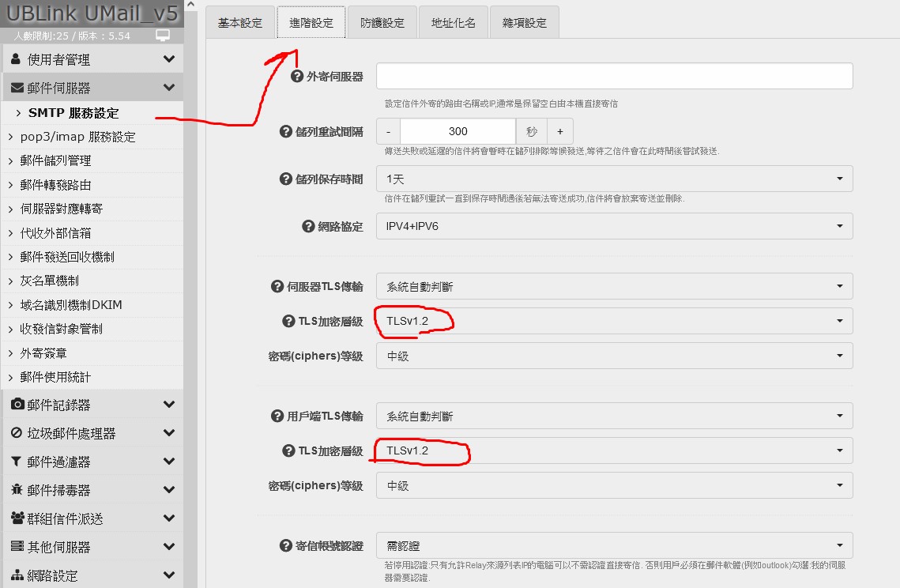Expand the 垃圾郵件處理器 sidebar section
This screenshot has width=900, height=588.
[92, 433]
